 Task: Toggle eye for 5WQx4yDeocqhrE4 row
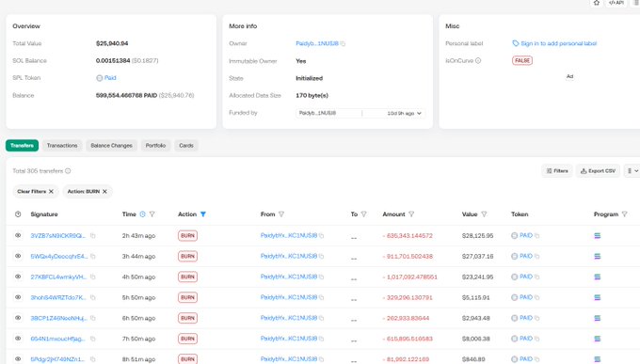[18, 256]
